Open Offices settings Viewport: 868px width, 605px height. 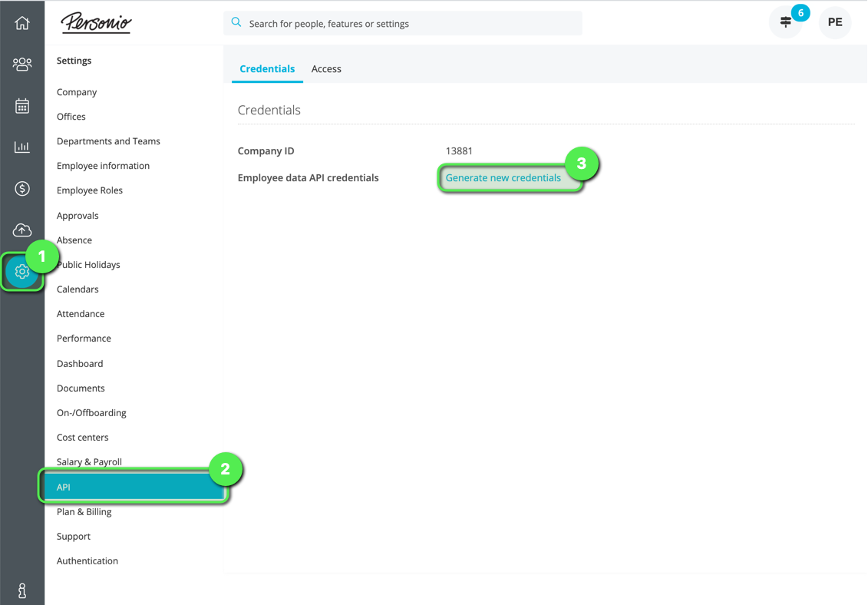(x=71, y=117)
